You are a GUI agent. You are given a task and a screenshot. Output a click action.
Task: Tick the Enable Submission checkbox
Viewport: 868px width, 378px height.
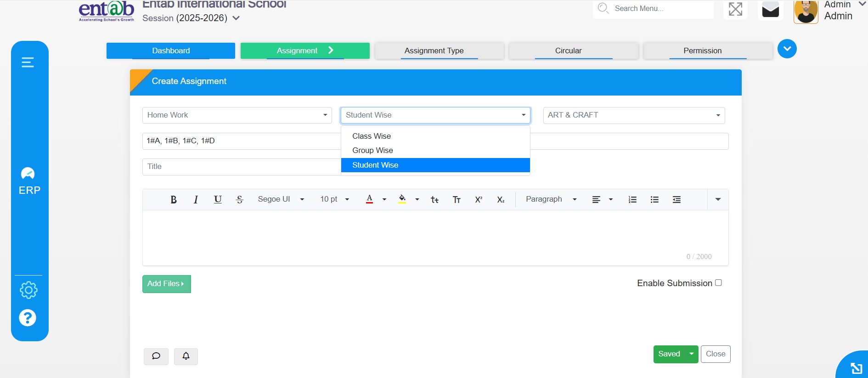point(718,283)
